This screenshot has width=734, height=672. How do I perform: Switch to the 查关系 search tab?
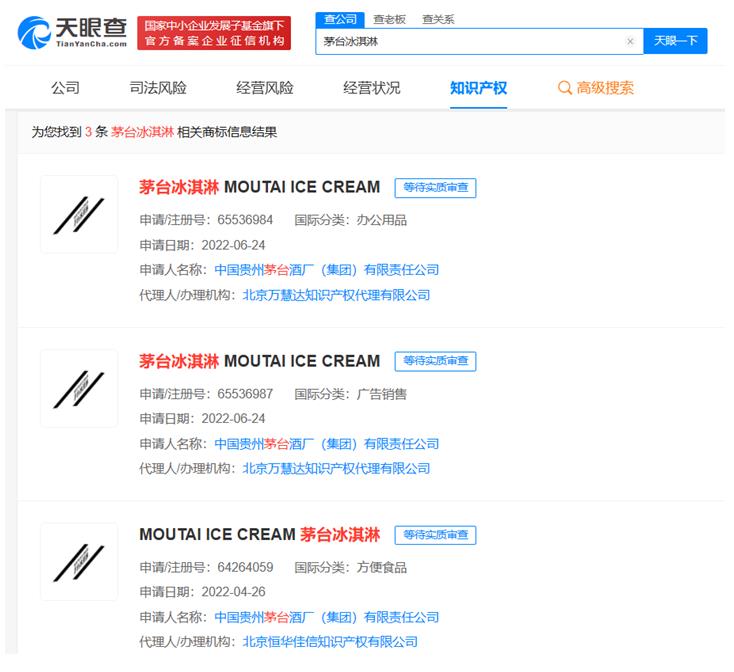click(x=438, y=19)
